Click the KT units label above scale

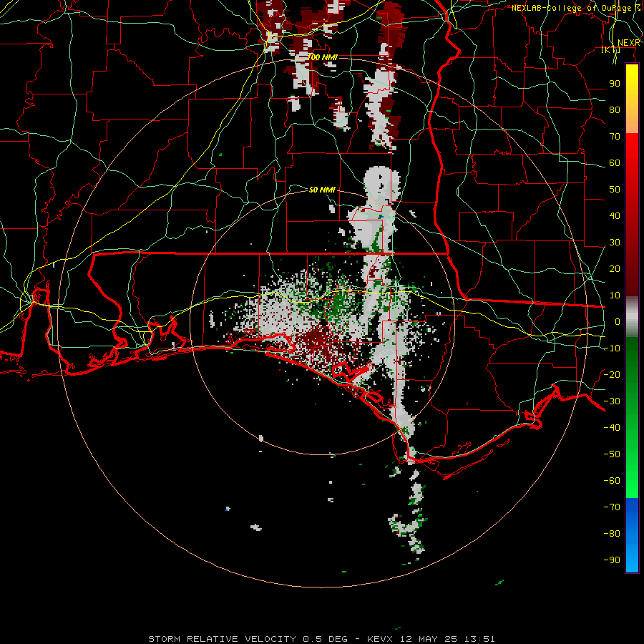(x=611, y=49)
